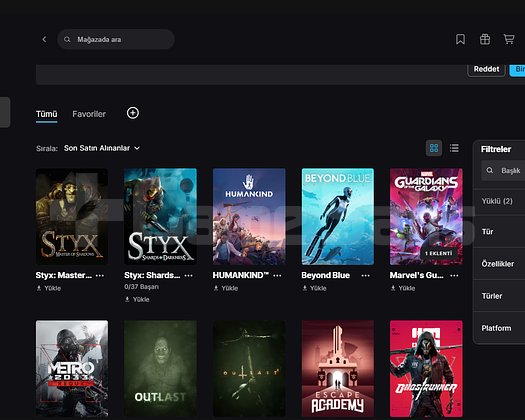Open the Ghostrunner cover art
The image size is (525, 420).
coord(426,368)
